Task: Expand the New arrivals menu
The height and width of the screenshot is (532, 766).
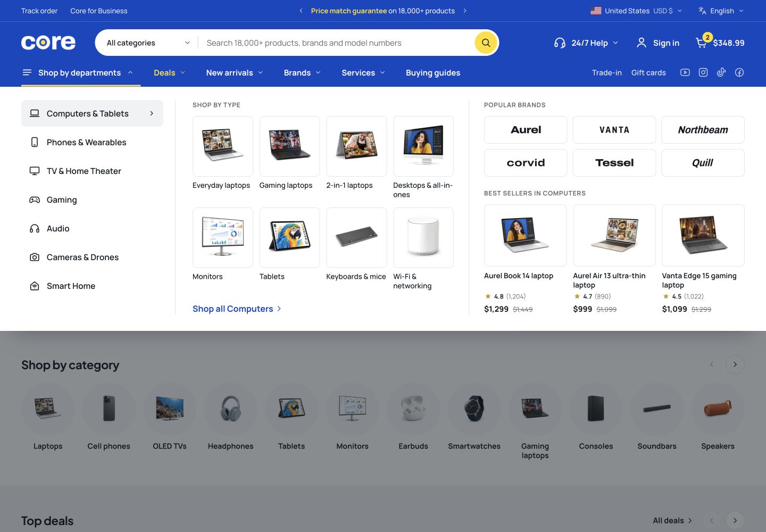Action: [x=235, y=73]
